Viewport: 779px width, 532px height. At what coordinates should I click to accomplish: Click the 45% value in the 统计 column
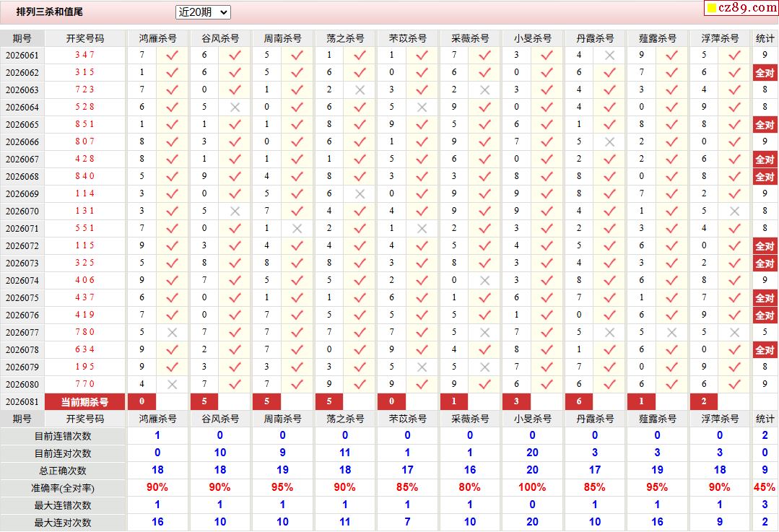click(x=765, y=487)
